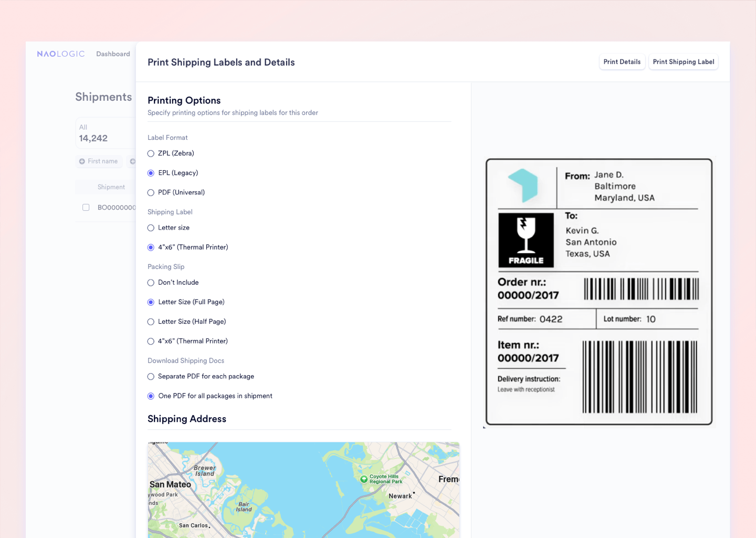The height and width of the screenshot is (538, 756).
Task: Open the Dashboard menu item
Action: coord(113,54)
